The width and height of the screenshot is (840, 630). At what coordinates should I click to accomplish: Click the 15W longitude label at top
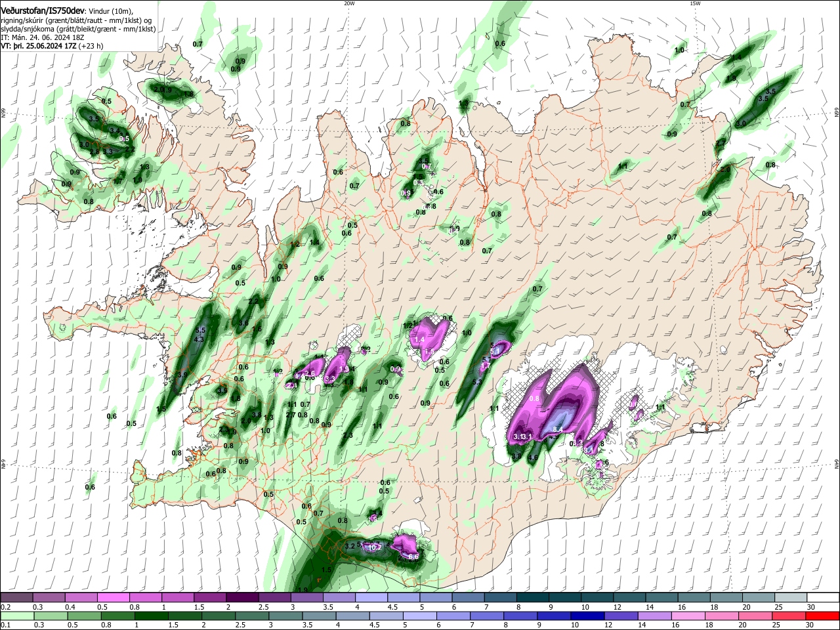(x=695, y=3)
